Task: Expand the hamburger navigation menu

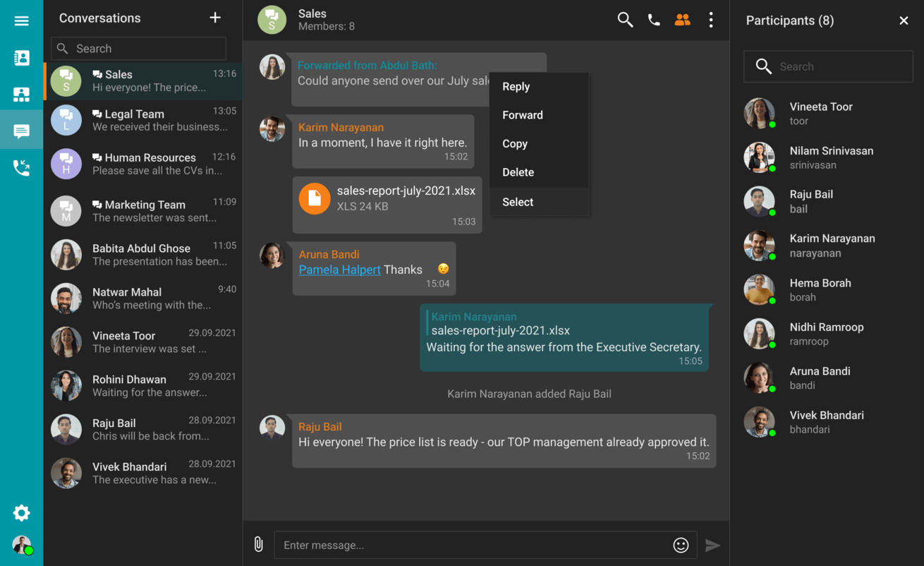Action: [22, 20]
